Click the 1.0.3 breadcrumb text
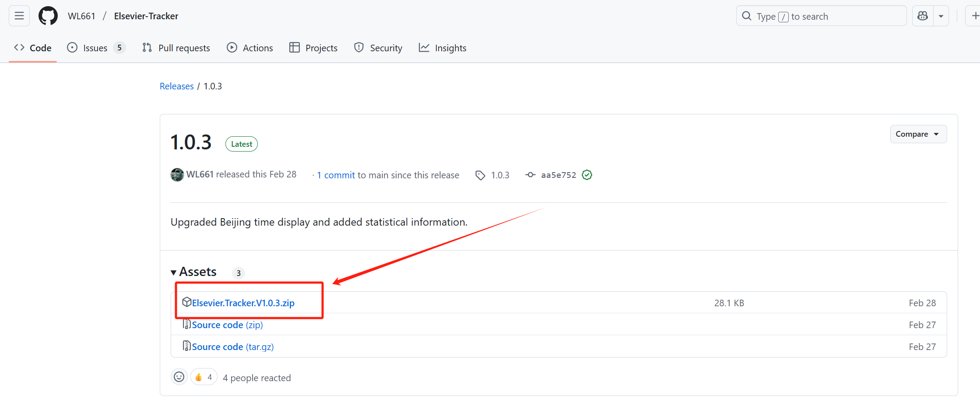Screen dimensions: 980x407 click(x=213, y=86)
